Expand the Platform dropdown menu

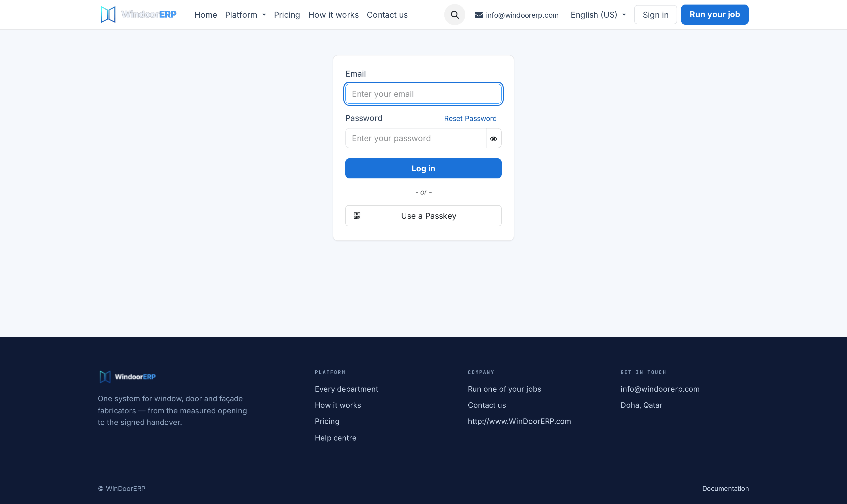coord(245,15)
